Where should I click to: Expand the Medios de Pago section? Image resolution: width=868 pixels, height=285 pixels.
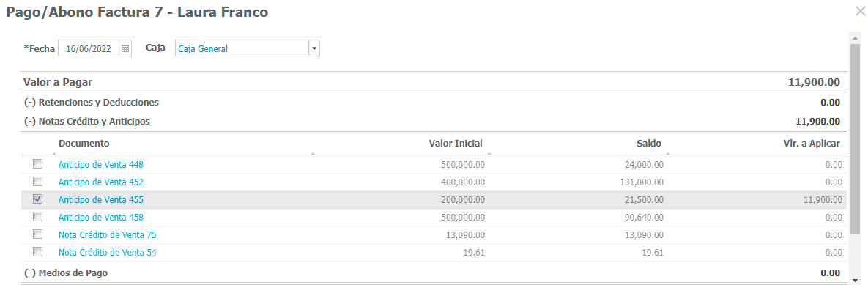pos(66,273)
